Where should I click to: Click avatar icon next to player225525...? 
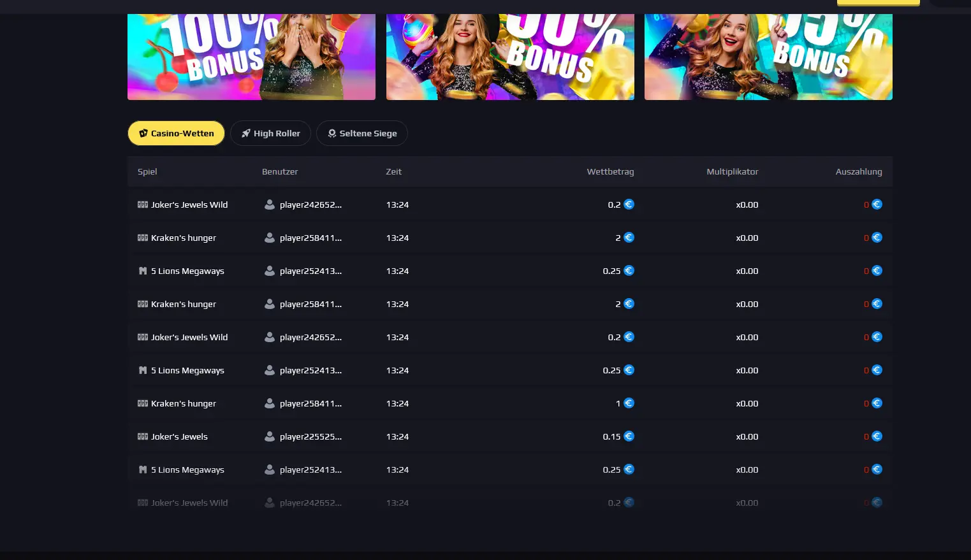tap(270, 436)
